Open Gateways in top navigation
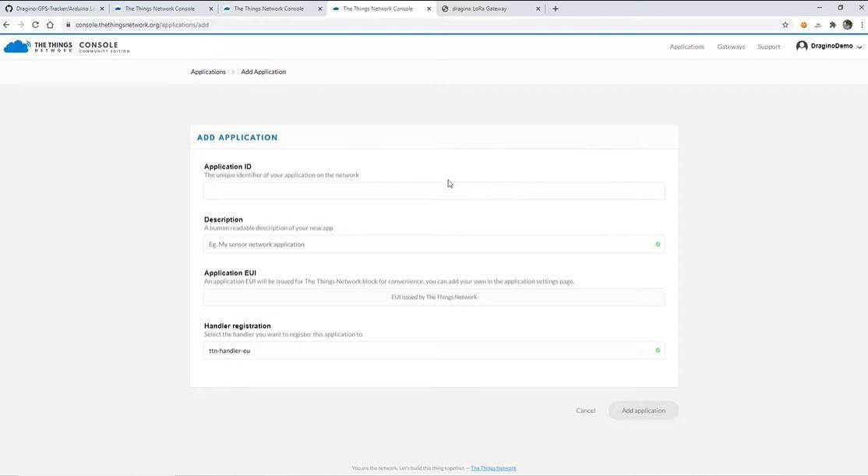 click(731, 47)
